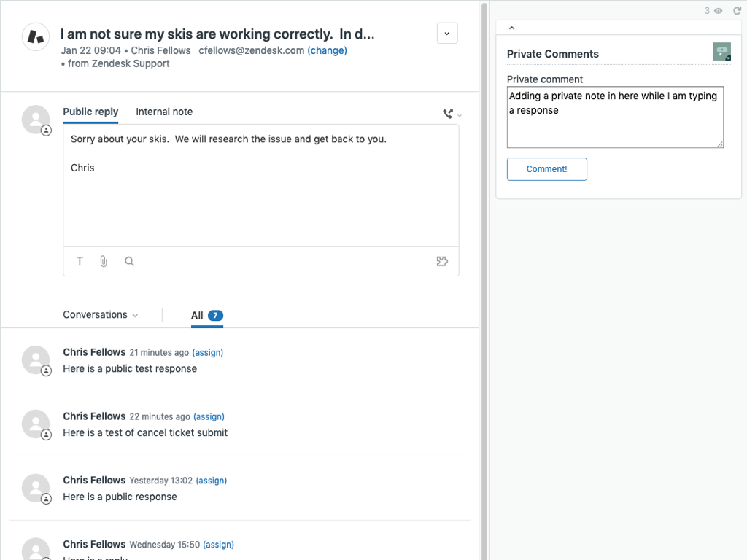Refresh the Private Comments app panel

[739, 12]
